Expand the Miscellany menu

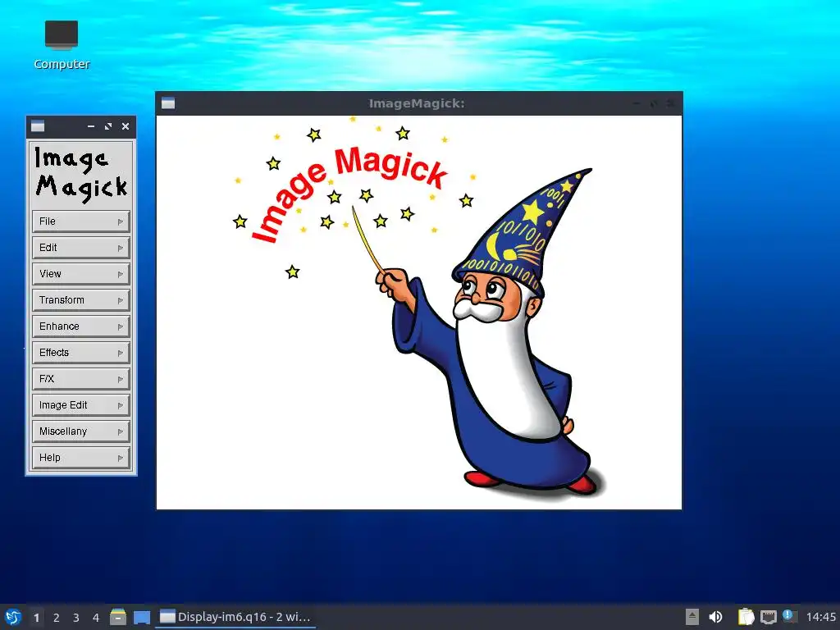(x=81, y=431)
